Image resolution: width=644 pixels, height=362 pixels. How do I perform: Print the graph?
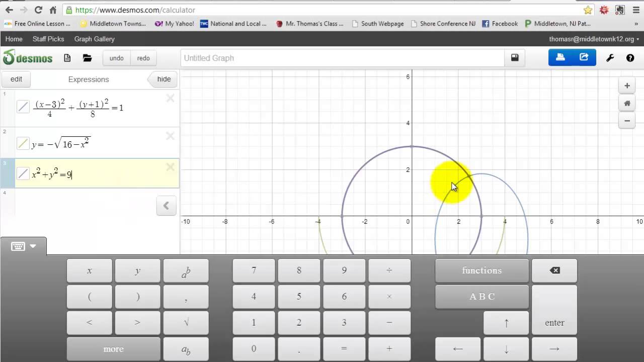click(x=560, y=57)
